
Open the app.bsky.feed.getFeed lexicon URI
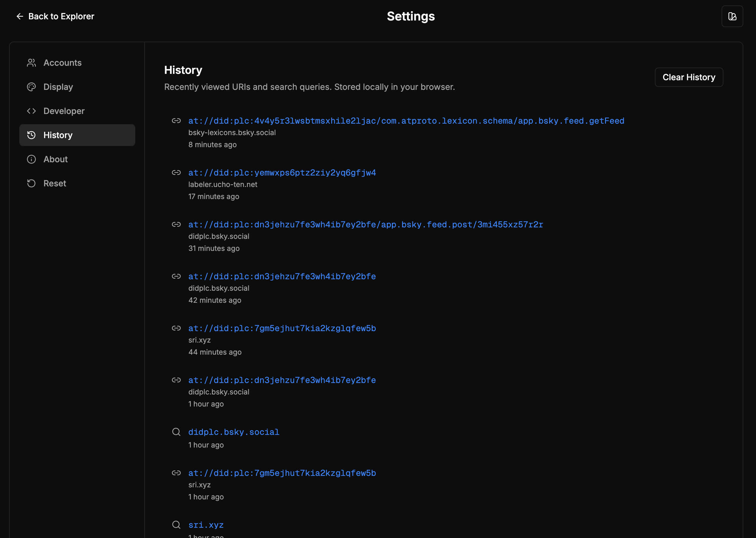(x=406, y=121)
